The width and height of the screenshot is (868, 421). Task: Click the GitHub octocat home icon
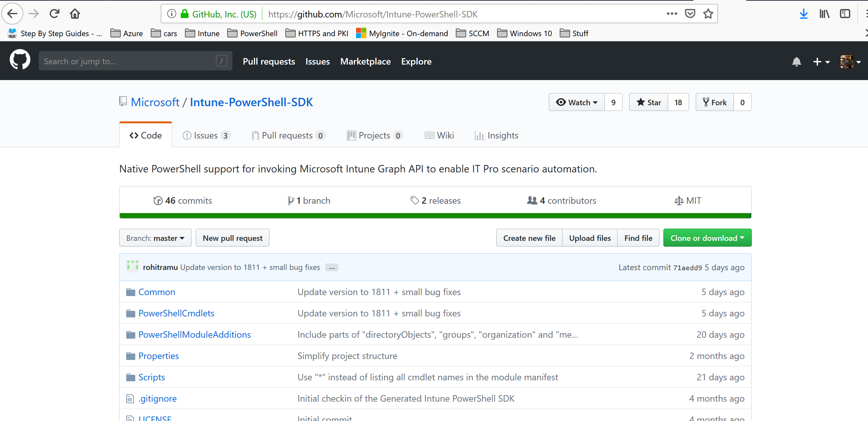[22, 61]
